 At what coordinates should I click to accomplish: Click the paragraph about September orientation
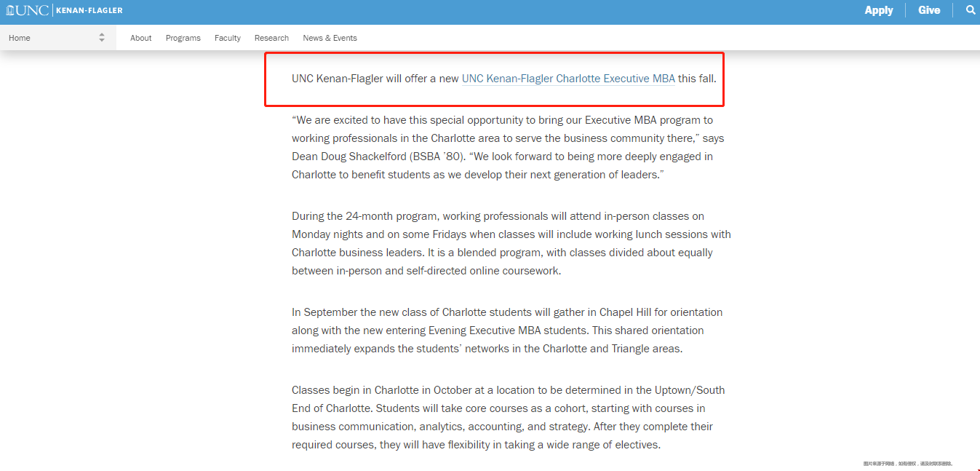507,330
